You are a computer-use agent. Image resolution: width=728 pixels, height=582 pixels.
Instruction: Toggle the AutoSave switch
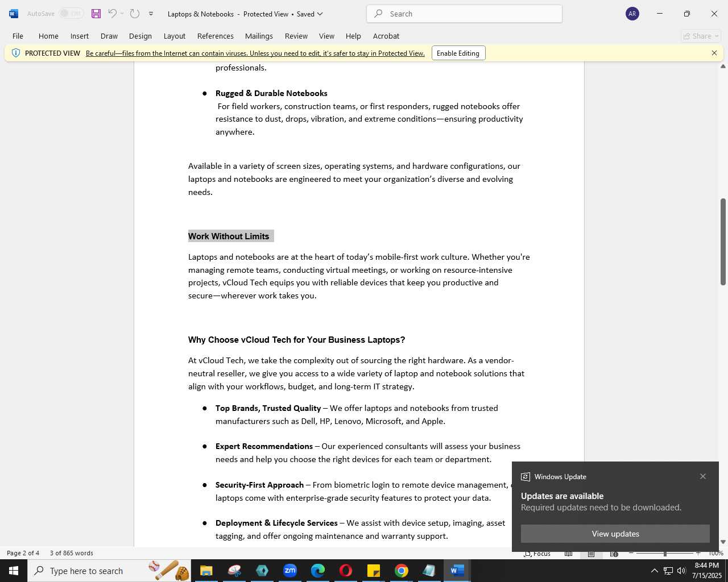(72, 14)
